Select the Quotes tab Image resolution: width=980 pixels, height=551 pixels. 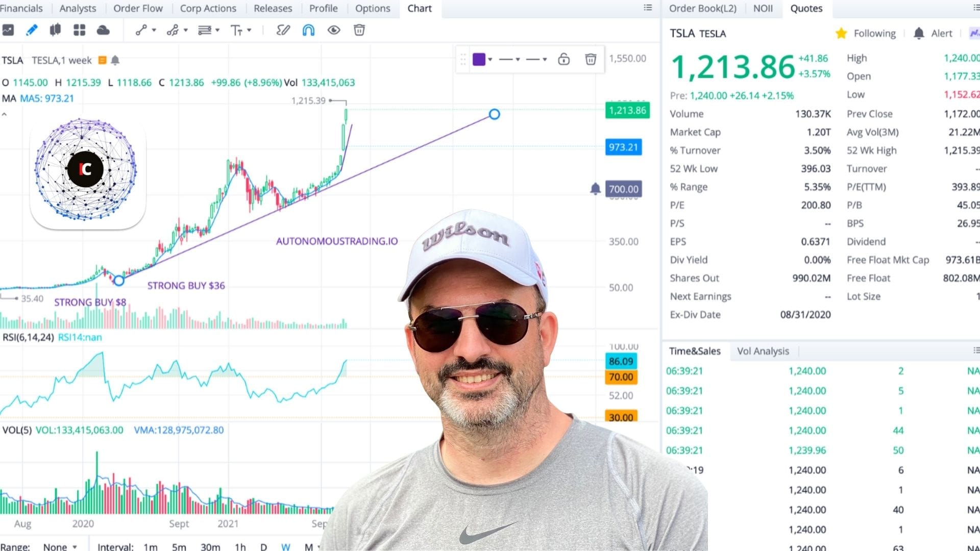coord(806,8)
